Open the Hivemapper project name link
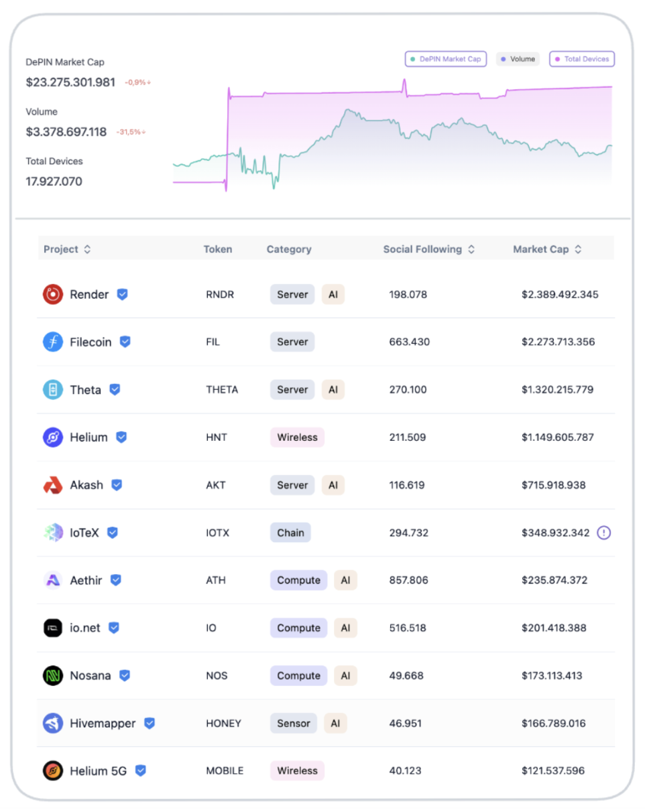The width and height of the screenshot is (645, 812). pyautogui.click(x=103, y=724)
